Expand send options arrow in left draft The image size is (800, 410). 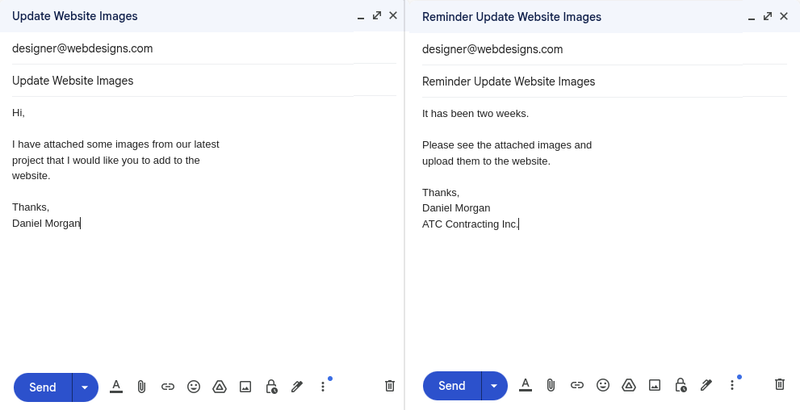click(x=85, y=387)
